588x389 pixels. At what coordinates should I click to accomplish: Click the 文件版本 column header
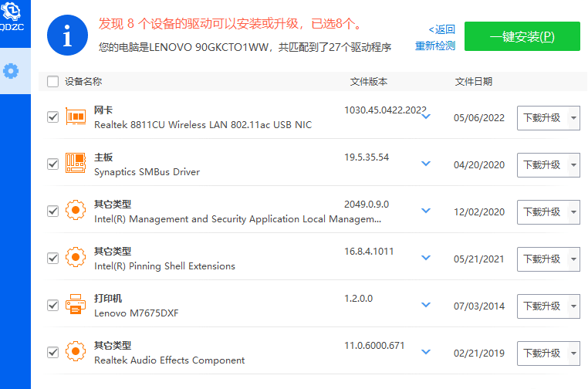[369, 81]
